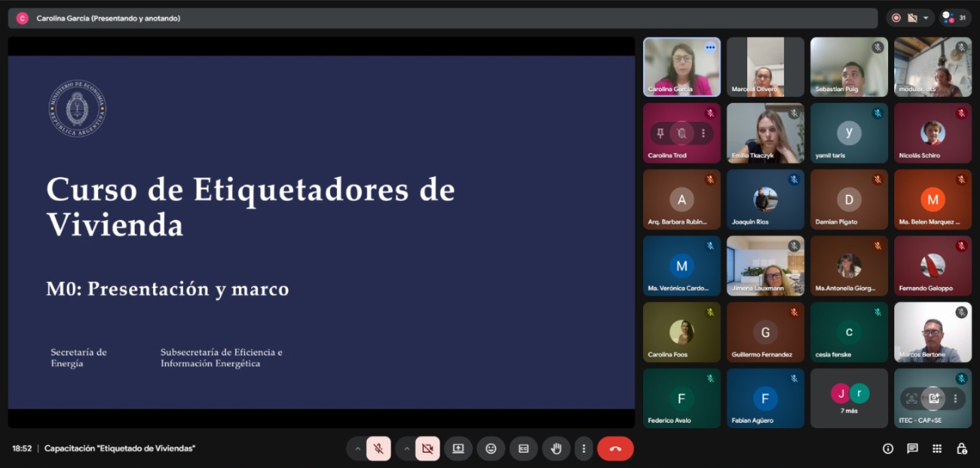Leave the call with the red button
The image size is (980, 468).
(x=615, y=449)
